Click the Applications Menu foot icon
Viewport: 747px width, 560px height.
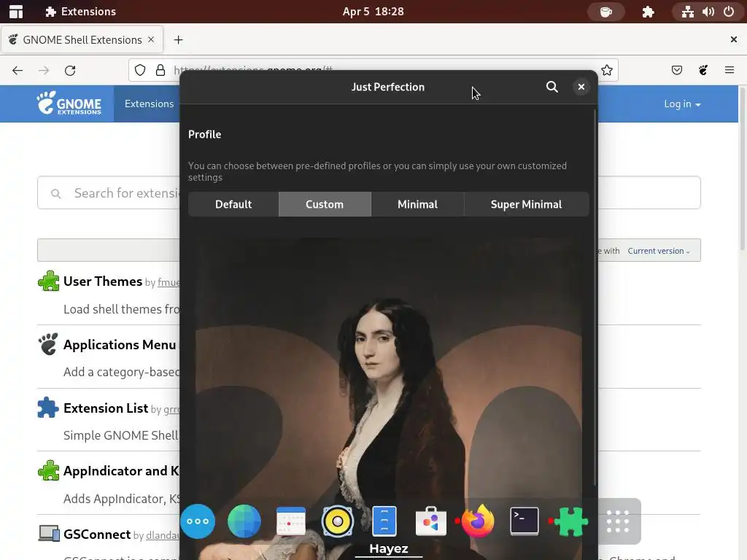click(49, 344)
